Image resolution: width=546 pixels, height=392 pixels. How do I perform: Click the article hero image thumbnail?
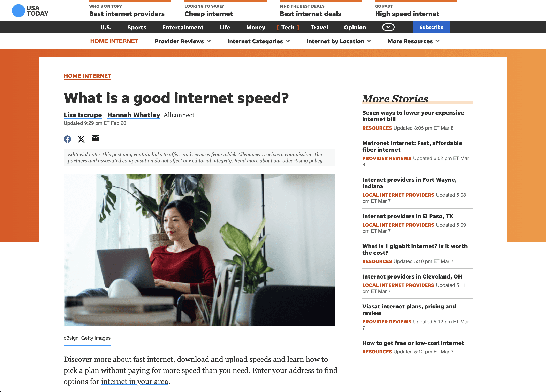pos(199,250)
